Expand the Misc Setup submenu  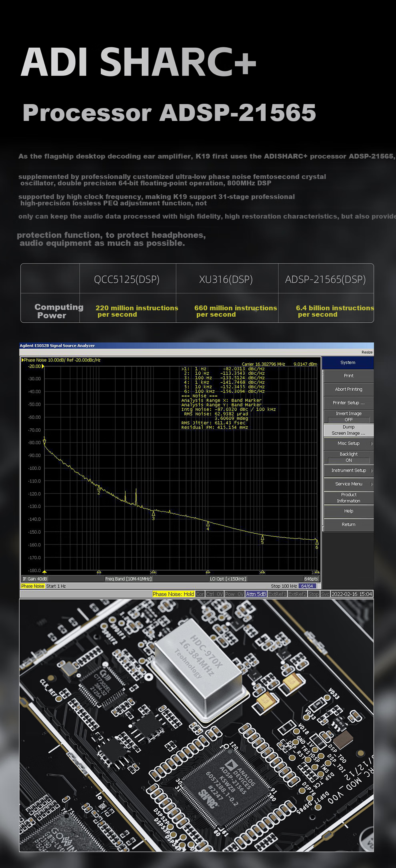point(348,444)
